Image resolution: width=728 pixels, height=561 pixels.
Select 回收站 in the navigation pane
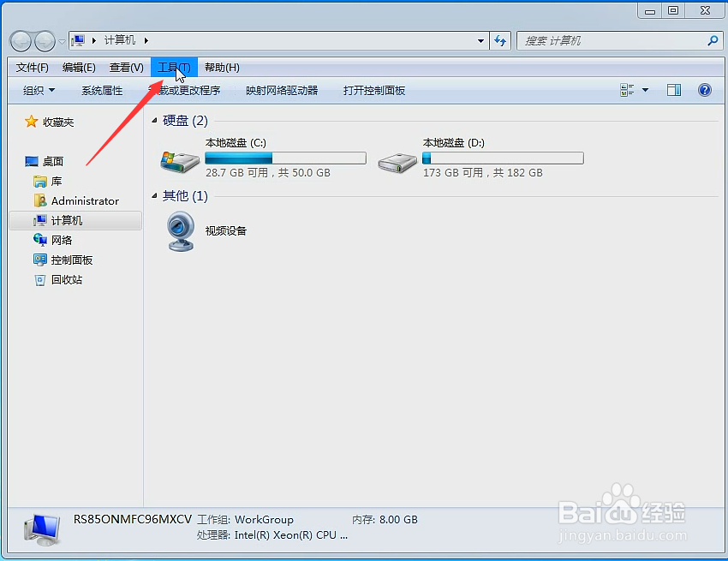pyautogui.click(x=67, y=279)
